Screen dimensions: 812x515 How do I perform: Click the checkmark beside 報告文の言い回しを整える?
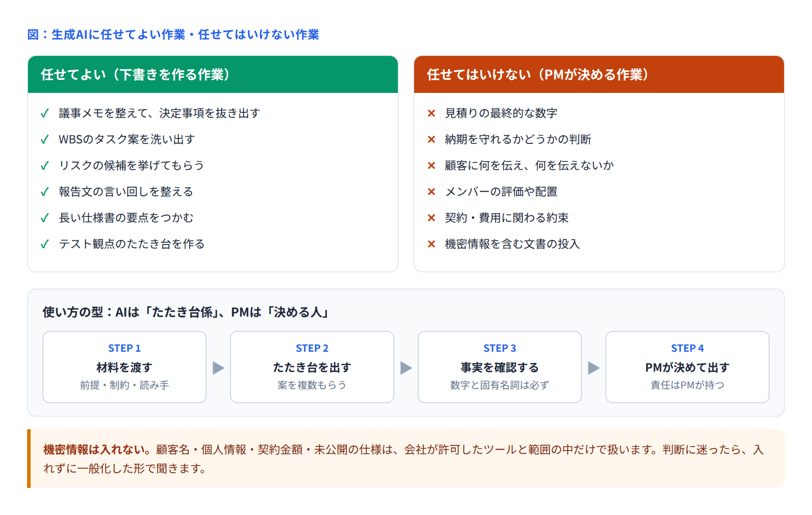[x=45, y=192]
